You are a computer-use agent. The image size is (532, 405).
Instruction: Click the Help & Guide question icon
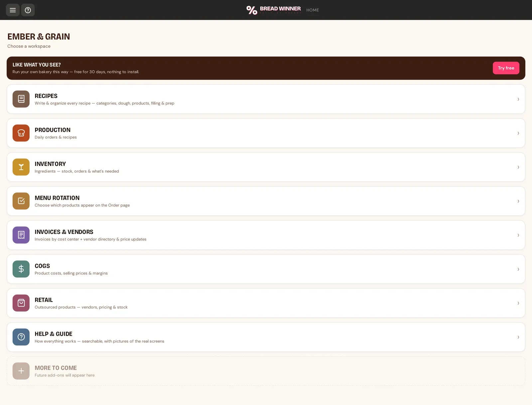coord(21,337)
